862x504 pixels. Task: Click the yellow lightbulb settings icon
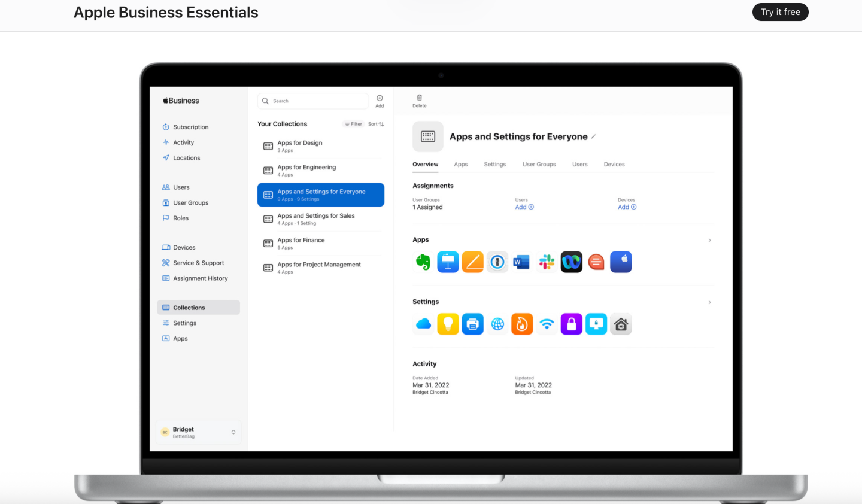click(448, 324)
